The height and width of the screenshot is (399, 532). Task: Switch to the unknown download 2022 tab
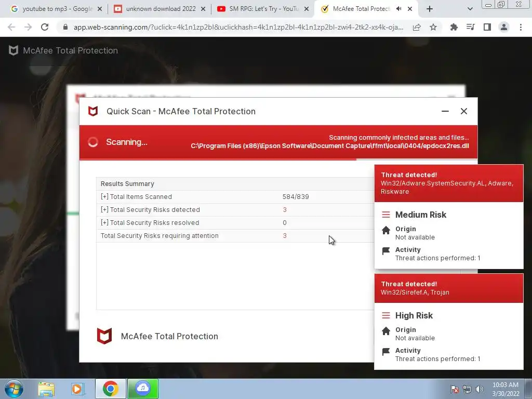pos(160,9)
